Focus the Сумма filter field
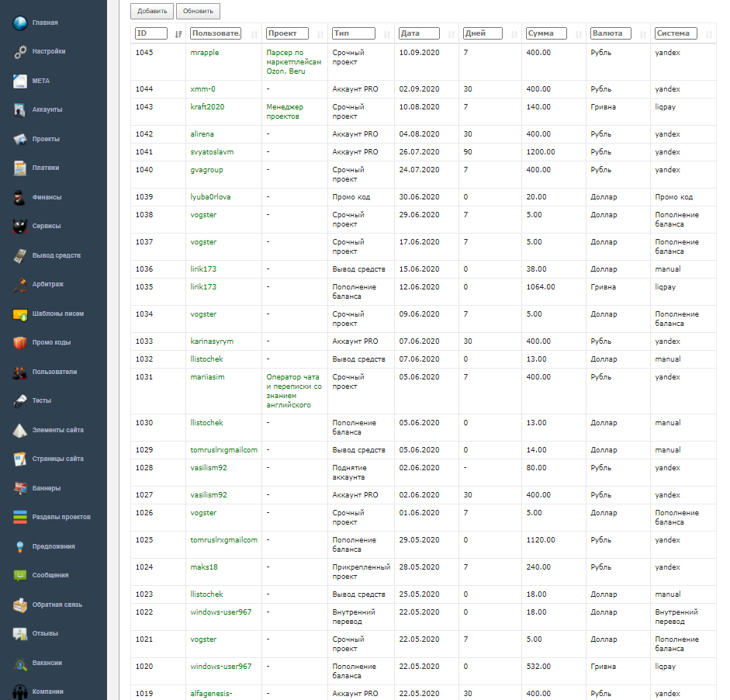The width and height of the screenshot is (730, 700). click(x=547, y=33)
